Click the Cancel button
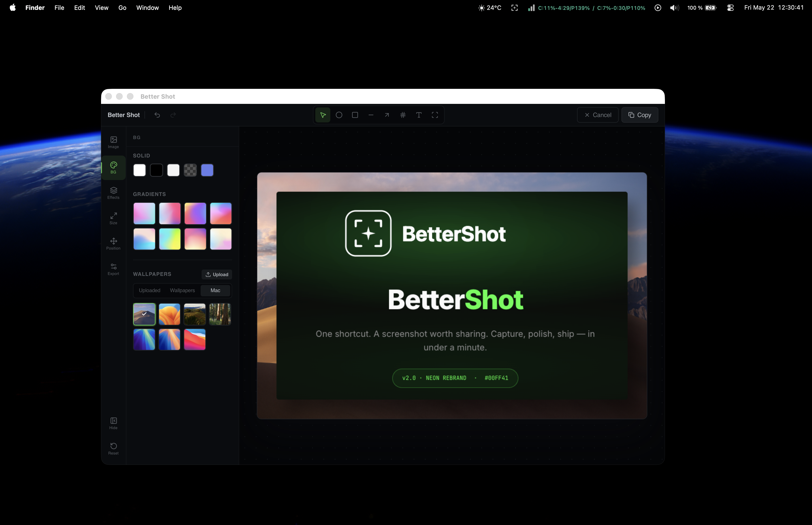The height and width of the screenshot is (525, 812). (x=598, y=115)
